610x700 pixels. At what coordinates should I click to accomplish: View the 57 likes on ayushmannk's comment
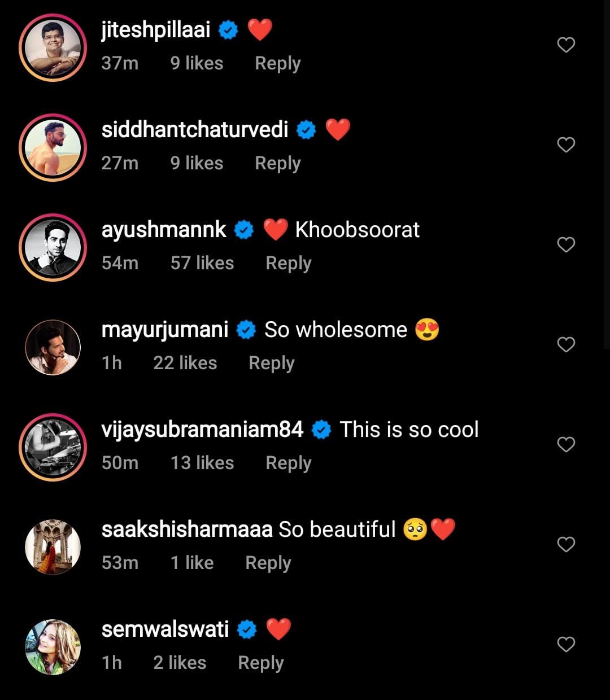point(202,262)
